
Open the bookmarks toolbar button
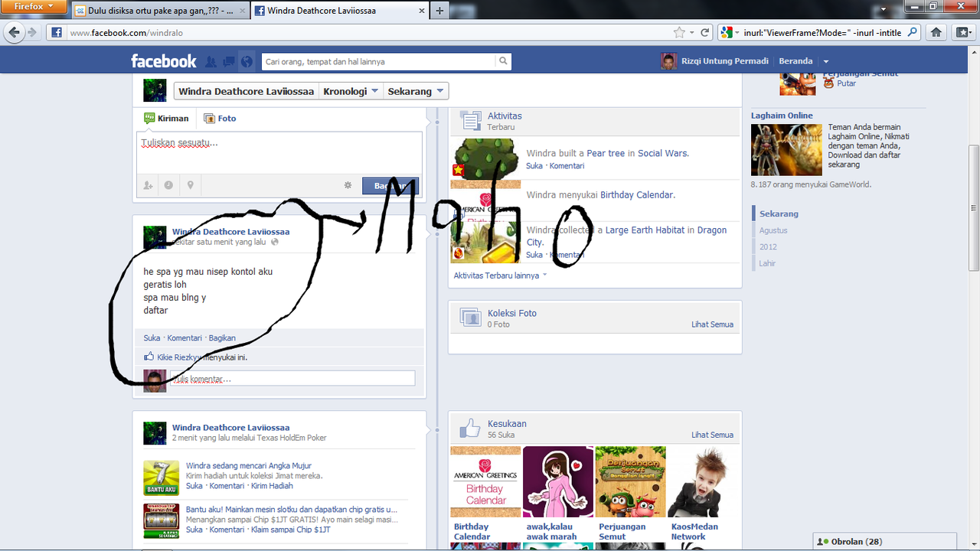[x=962, y=32]
